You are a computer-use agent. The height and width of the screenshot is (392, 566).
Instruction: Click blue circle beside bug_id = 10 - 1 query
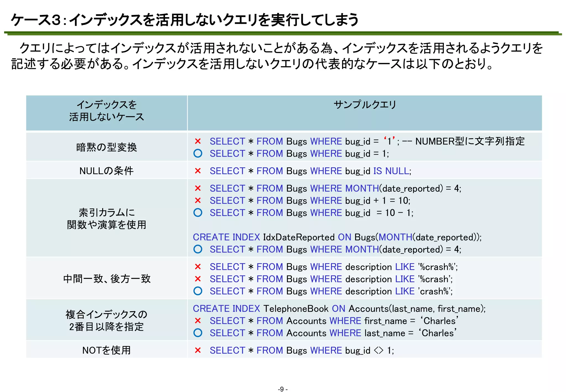[x=198, y=213]
